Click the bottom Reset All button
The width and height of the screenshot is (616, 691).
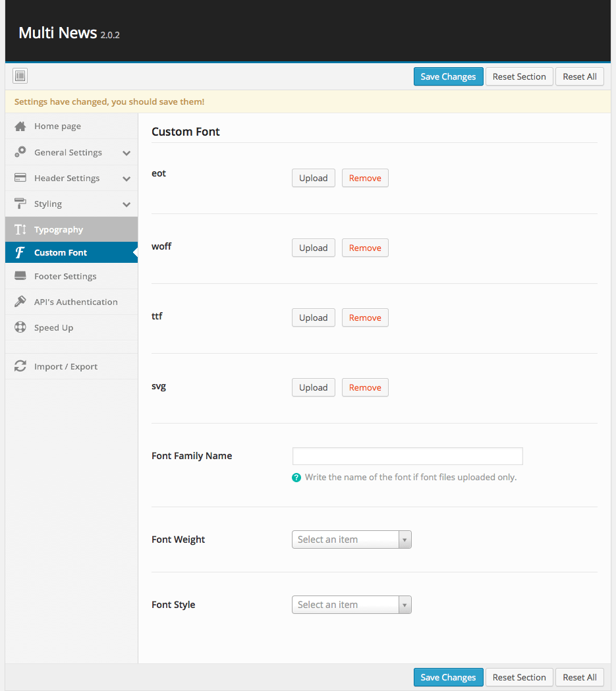(579, 677)
